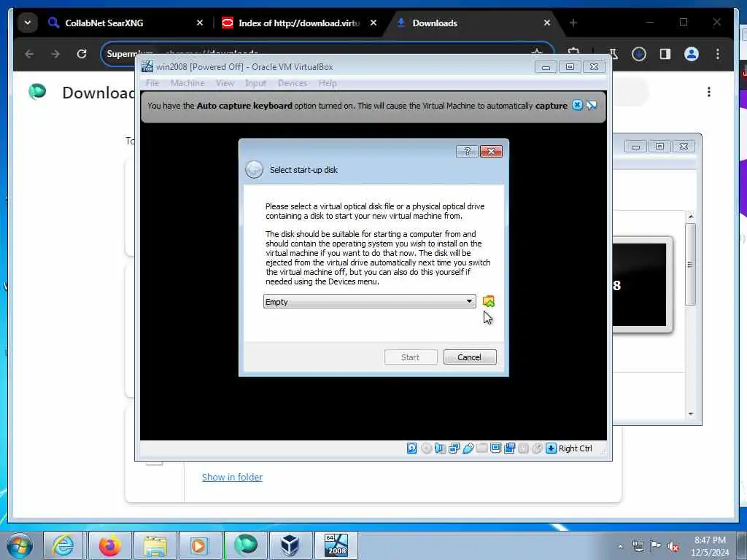Screen dimensions: 747x560
Task: Click the hard disk activity status icon
Action: (x=411, y=448)
